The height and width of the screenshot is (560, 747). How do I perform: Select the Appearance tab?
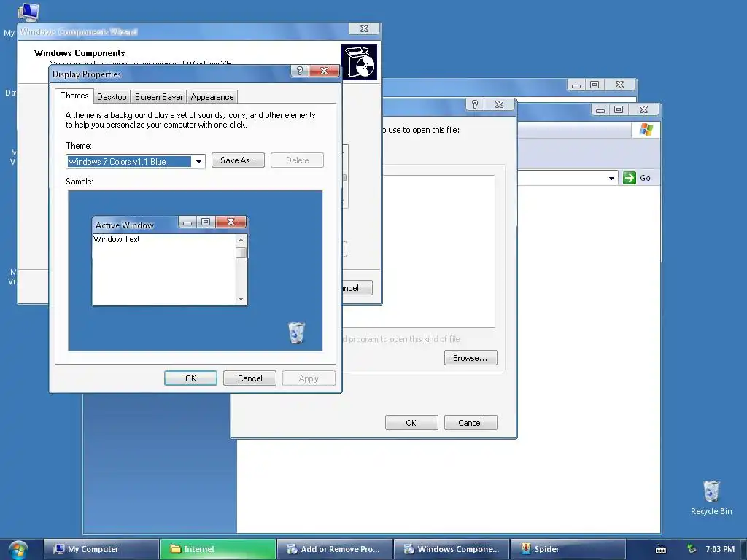coord(212,97)
